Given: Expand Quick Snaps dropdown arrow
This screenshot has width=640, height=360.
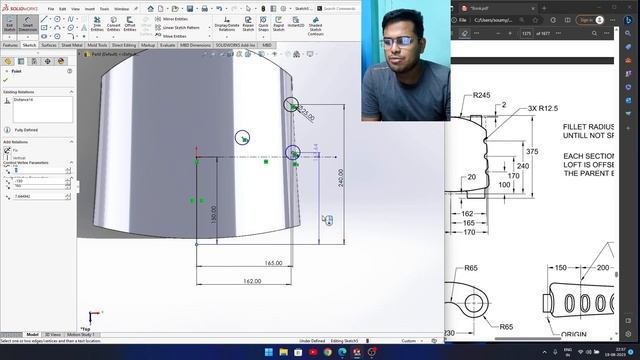Looking at the screenshot, I should pos(264,37).
